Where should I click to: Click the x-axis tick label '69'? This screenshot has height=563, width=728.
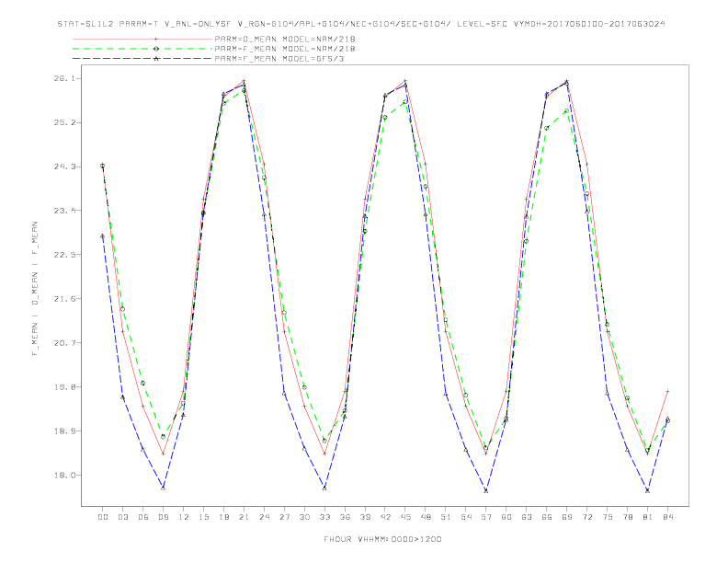click(x=567, y=517)
